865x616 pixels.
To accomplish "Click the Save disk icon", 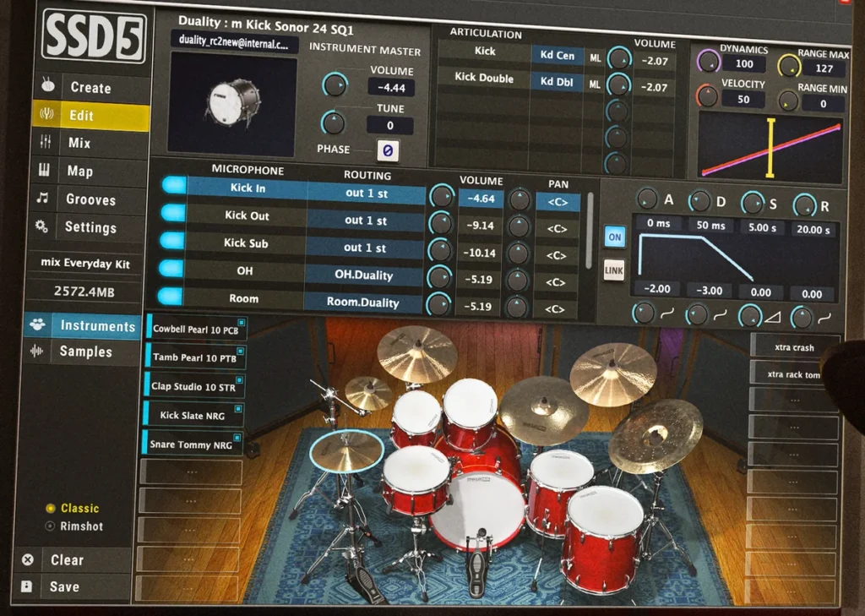I will 26,586.
